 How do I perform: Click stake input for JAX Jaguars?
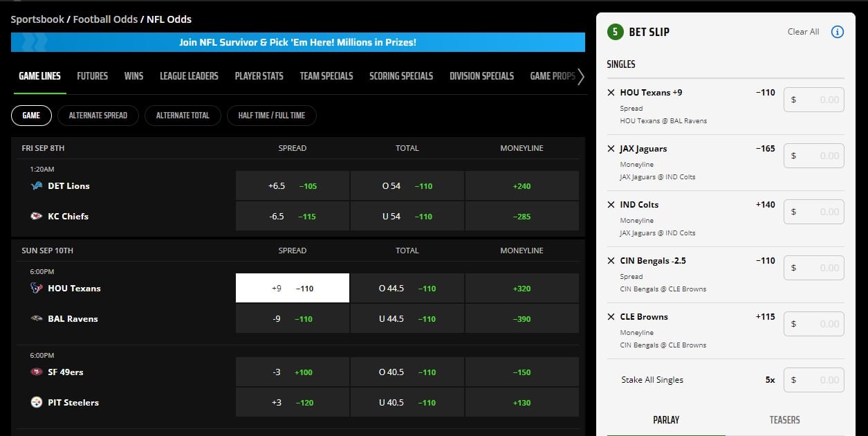pyautogui.click(x=813, y=156)
